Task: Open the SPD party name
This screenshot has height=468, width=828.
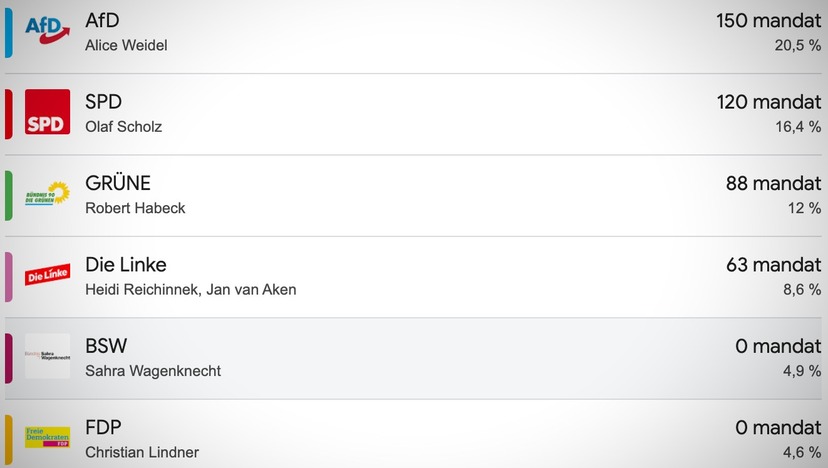Action: [104, 102]
